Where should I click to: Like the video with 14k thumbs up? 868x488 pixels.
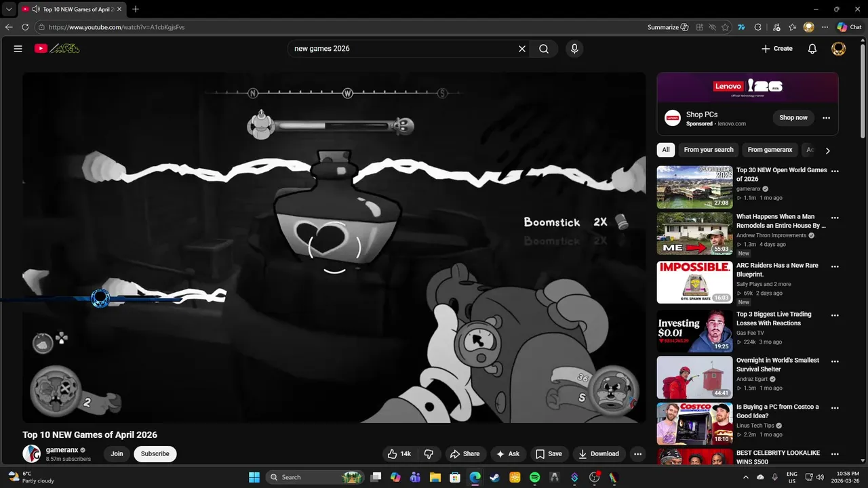pyautogui.click(x=399, y=454)
